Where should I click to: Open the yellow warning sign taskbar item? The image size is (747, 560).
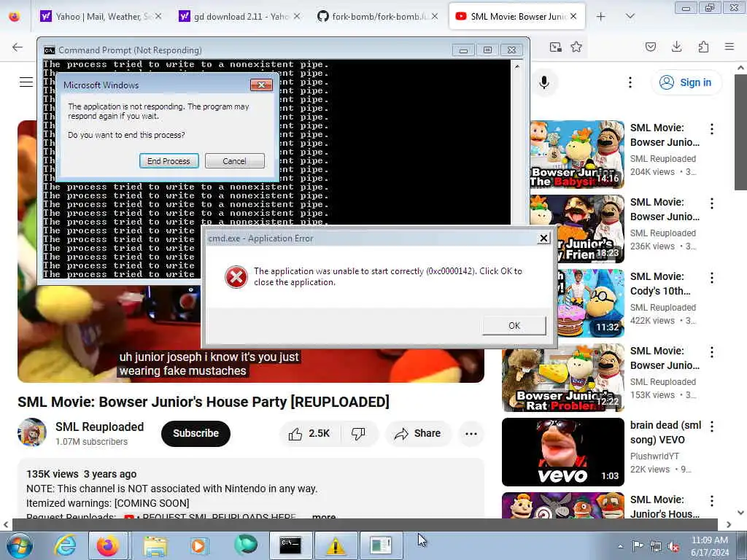(336, 545)
